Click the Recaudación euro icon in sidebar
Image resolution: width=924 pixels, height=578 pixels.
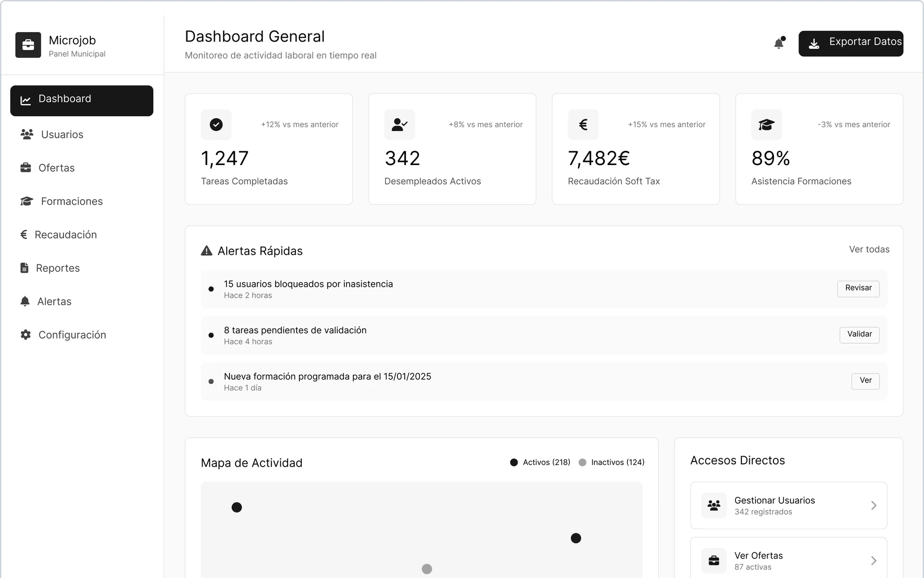(24, 234)
